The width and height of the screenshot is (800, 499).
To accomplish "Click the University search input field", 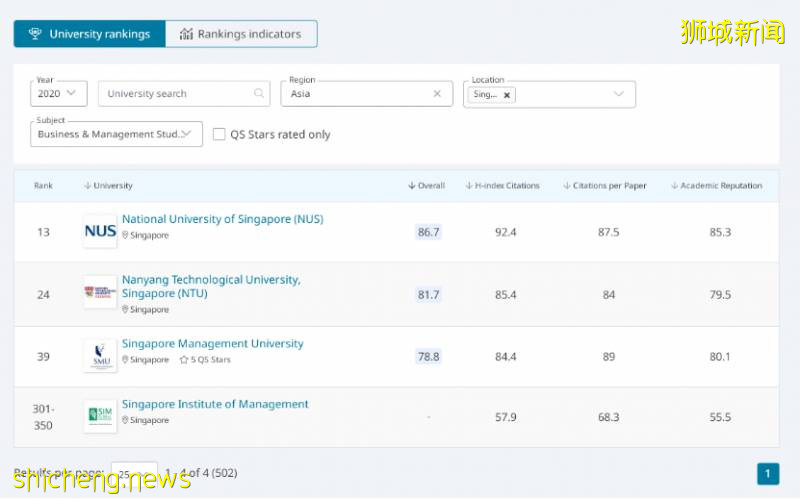I will point(175,94).
